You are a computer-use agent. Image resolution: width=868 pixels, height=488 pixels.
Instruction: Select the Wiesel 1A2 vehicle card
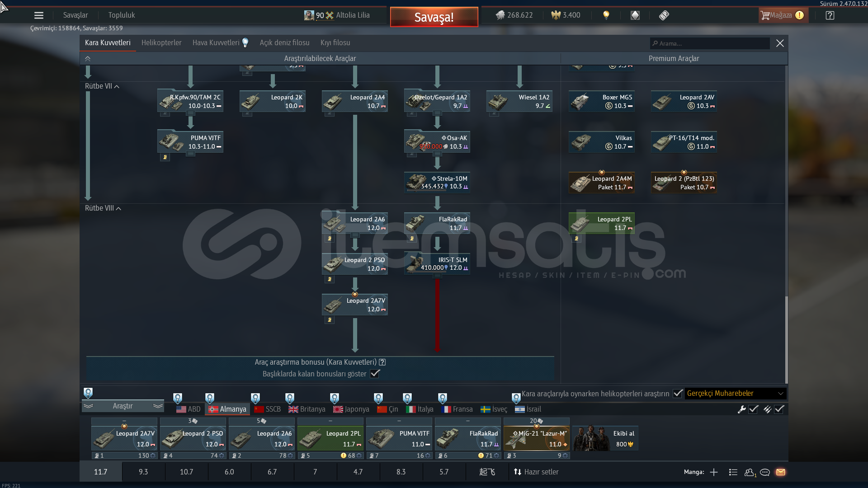coord(519,101)
